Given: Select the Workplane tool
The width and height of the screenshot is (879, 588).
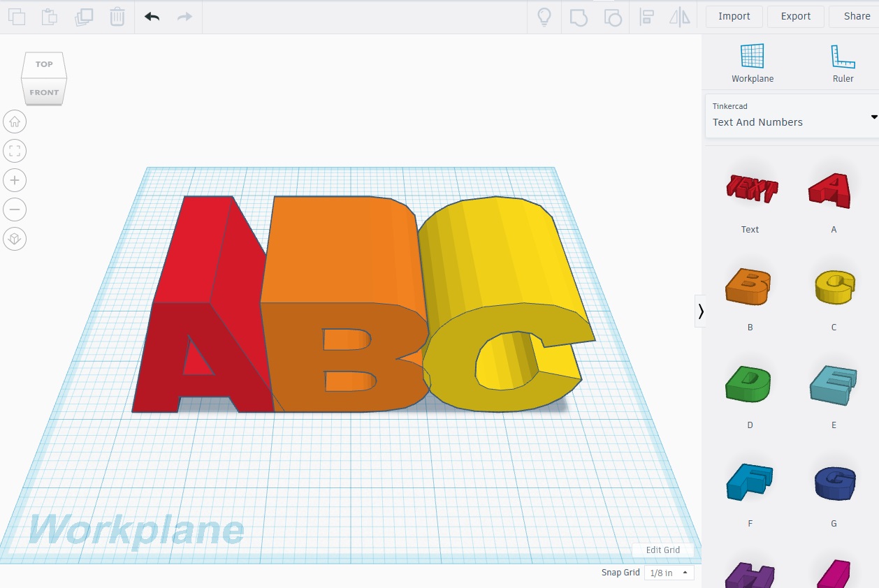Looking at the screenshot, I should click(x=753, y=63).
